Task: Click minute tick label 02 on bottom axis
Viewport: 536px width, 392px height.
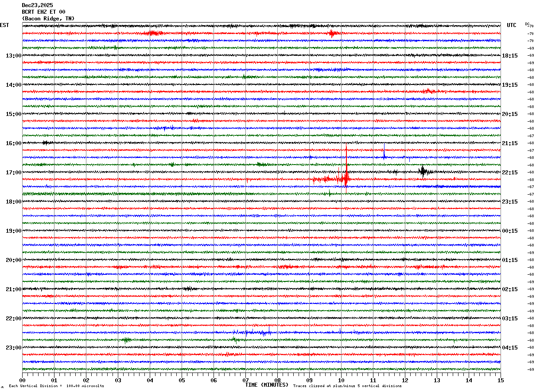Action: [x=86, y=380]
